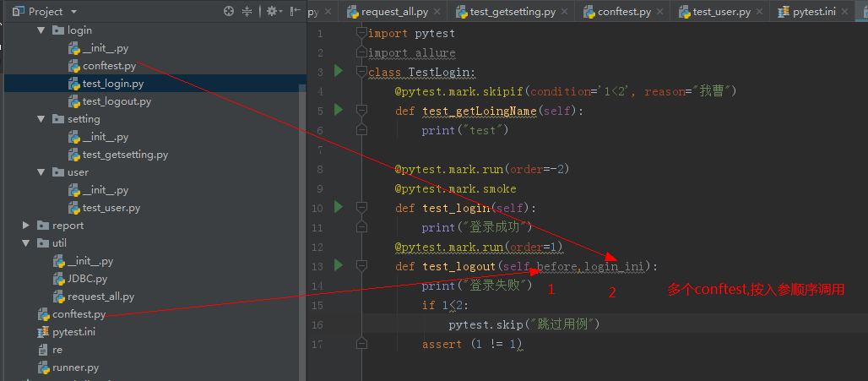Click the user folder icon
The image size is (868, 381).
(57, 172)
